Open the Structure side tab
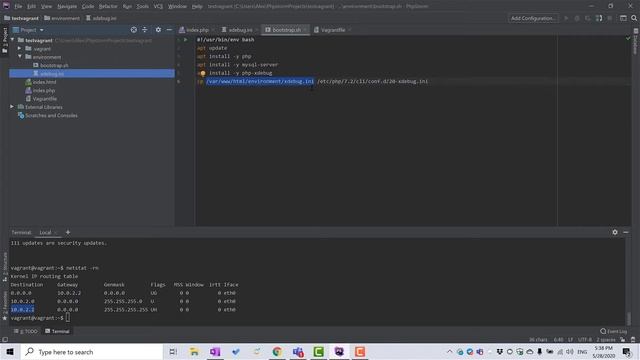 coord(4,267)
